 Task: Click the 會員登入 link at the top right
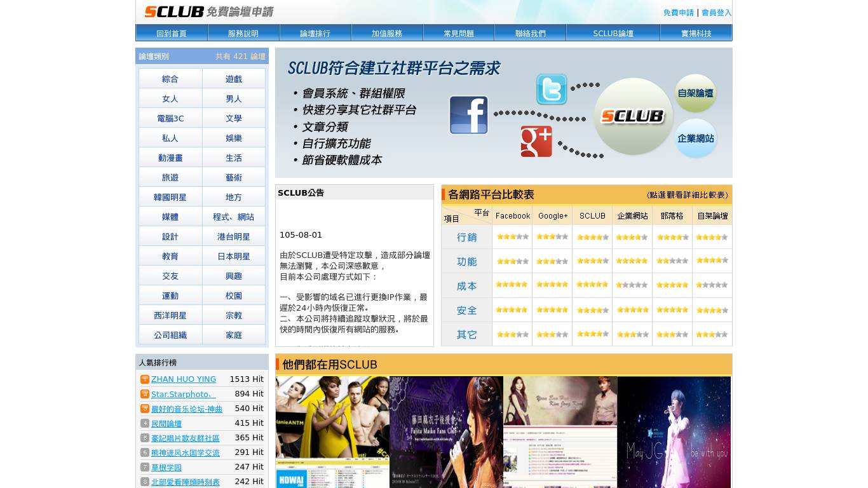[717, 13]
